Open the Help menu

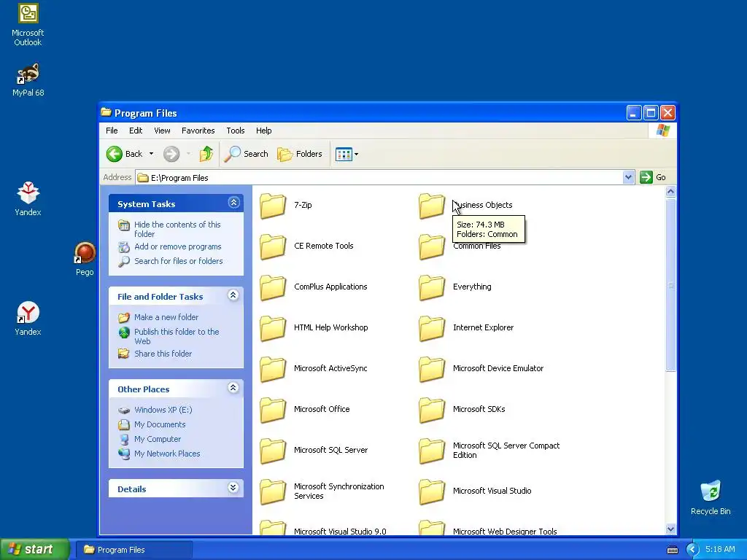pyautogui.click(x=263, y=131)
